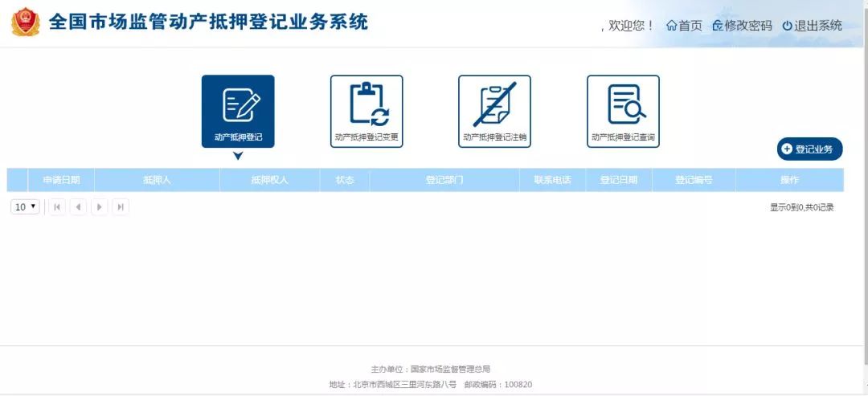Image resolution: width=868 pixels, height=396 pixels.
Task: Click footer text 主办单位：国家市场监督管理总局
Action: click(431, 369)
